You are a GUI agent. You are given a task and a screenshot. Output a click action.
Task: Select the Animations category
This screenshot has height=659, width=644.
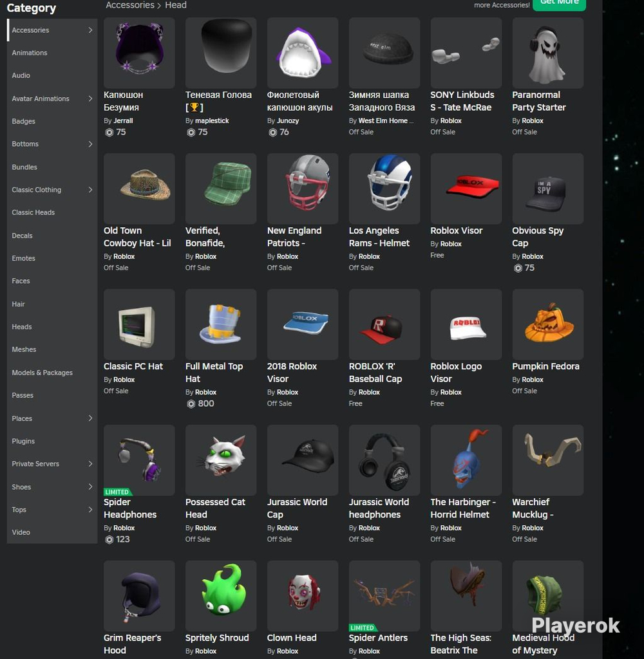52,53
